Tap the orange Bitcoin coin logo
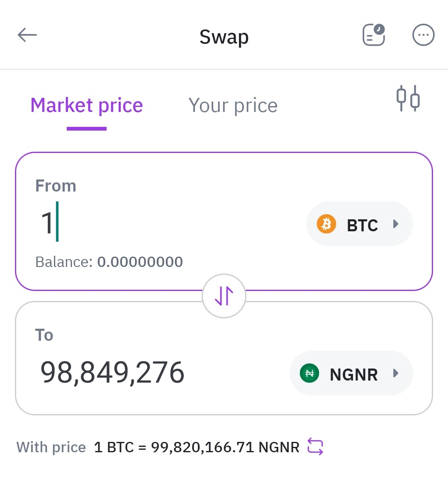Image resolution: width=448 pixels, height=485 pixels. [326, 223]
